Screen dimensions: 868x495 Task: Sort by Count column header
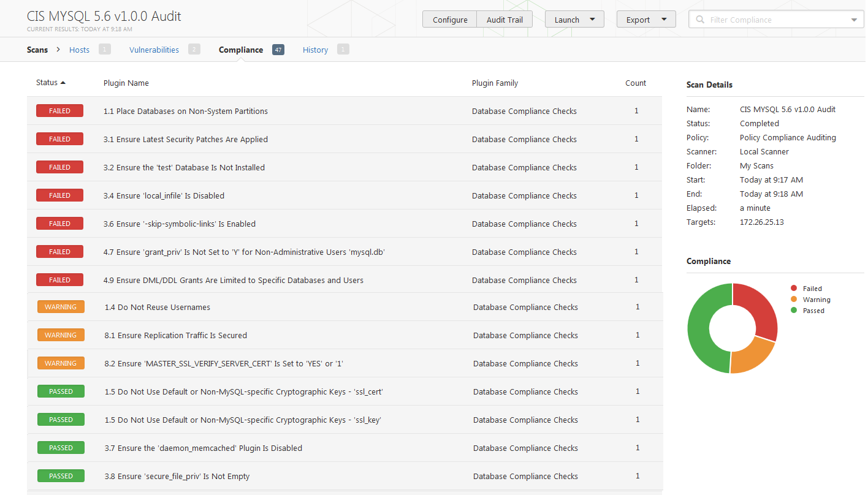(636, 83)
